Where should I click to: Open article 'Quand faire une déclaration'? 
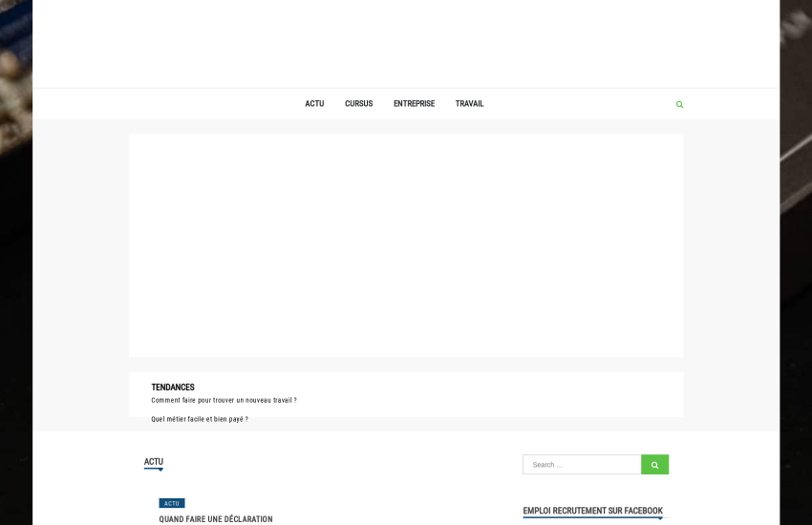click(x=216, y=519)
